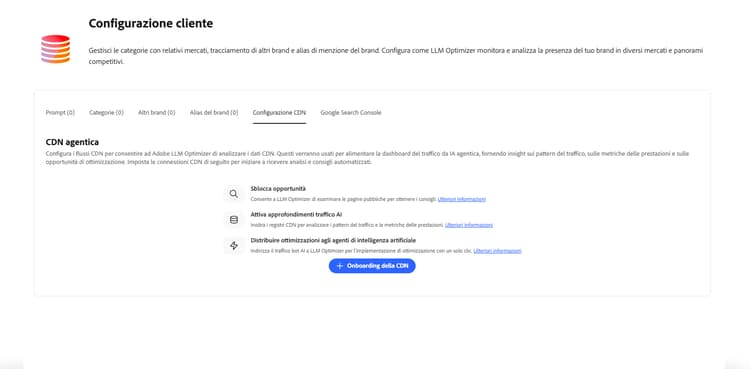The image size is (750, 369).
Task: Click the magnifier icon beside Sblocca opportunità
Action: [x=233, y=194]
